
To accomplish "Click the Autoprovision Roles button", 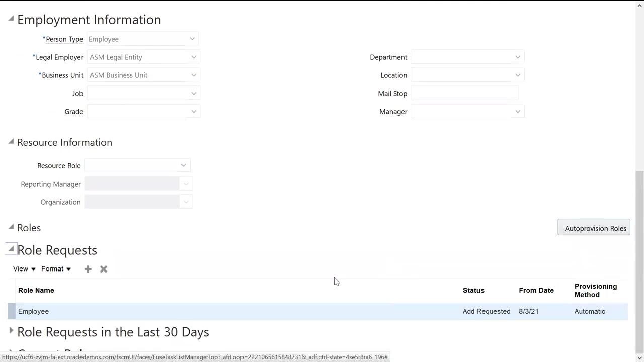I will [594, 227].
